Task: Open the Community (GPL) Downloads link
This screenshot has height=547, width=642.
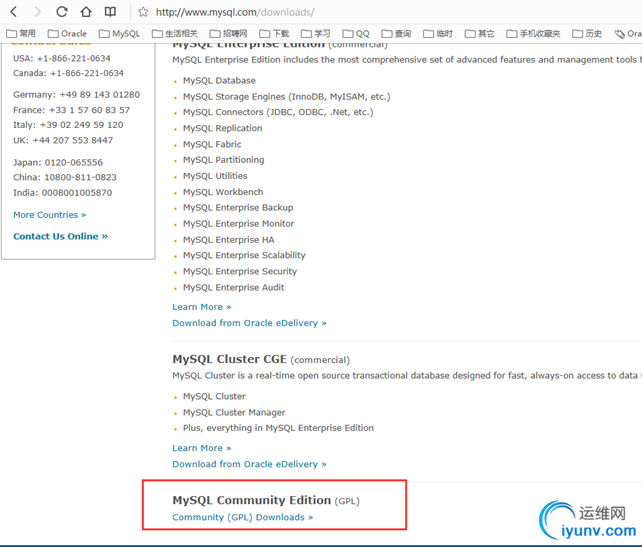Action: click(x=243, y=517)
